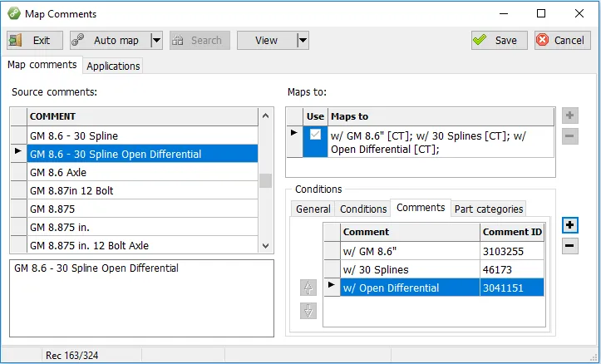The width and height of the screenshot is (601, 364).
Task: Select the w/ 30 Splines comment row
Action: tap(410, 268)
